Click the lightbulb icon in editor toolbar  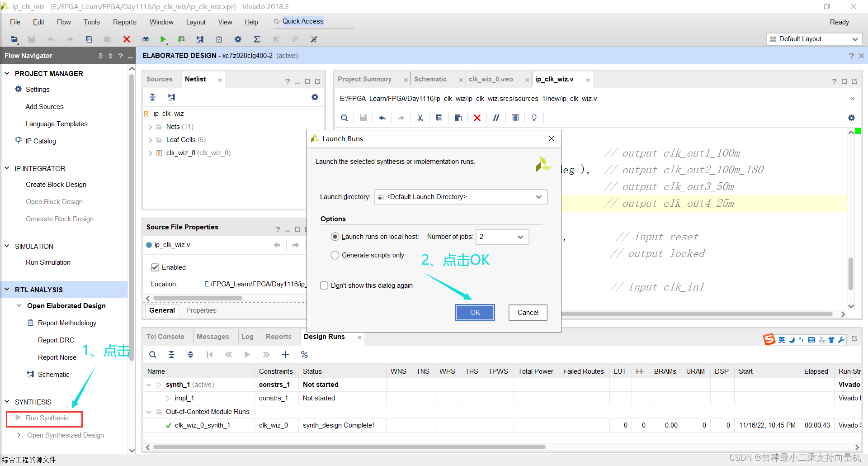point(534,118)
